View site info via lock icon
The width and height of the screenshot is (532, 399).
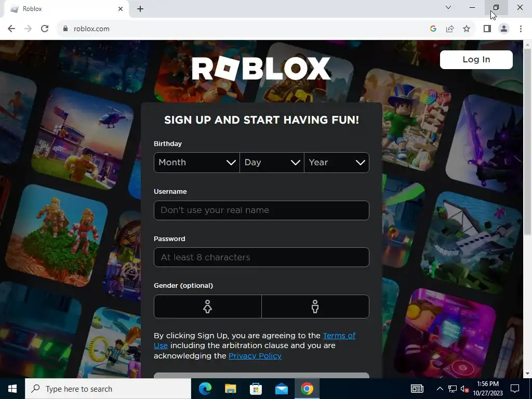(x=65, y=29)
